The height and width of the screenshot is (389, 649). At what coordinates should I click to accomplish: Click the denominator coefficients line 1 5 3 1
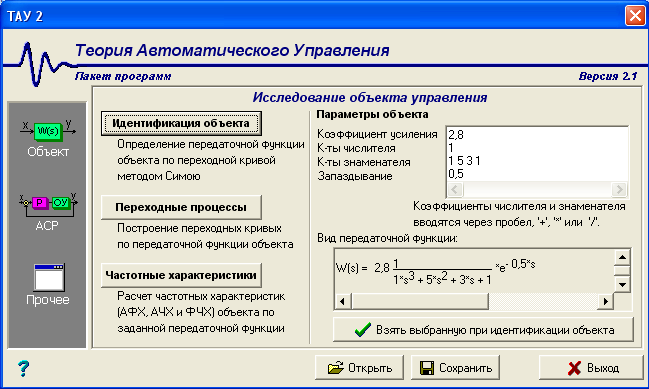(464, 161)
